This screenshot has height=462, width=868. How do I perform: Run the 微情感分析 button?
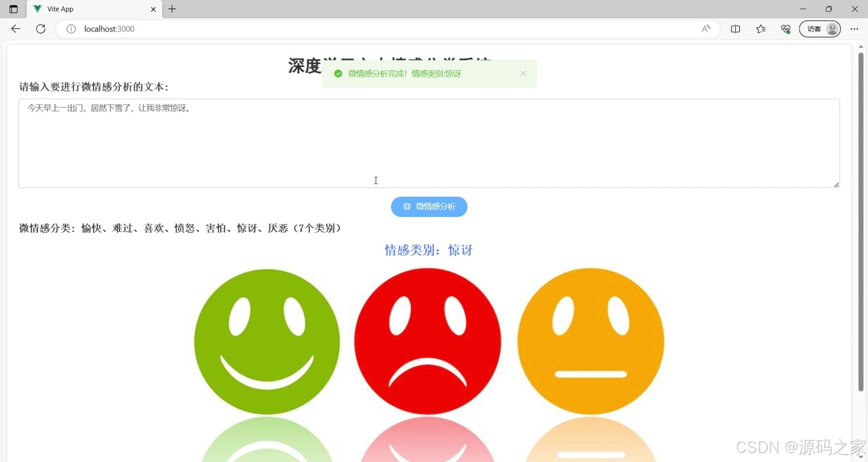tap(429, 207)
